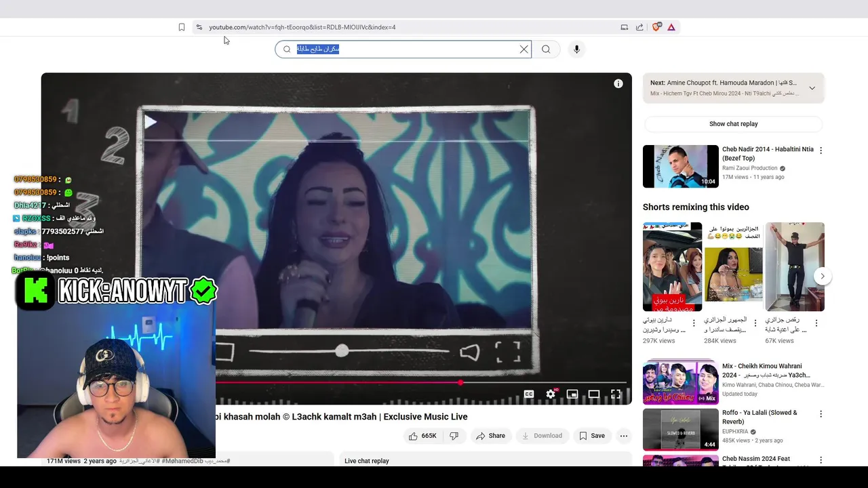868x488 pixels.
Task: Open Rami Zaoui Production channel
Action: [749, 168]
